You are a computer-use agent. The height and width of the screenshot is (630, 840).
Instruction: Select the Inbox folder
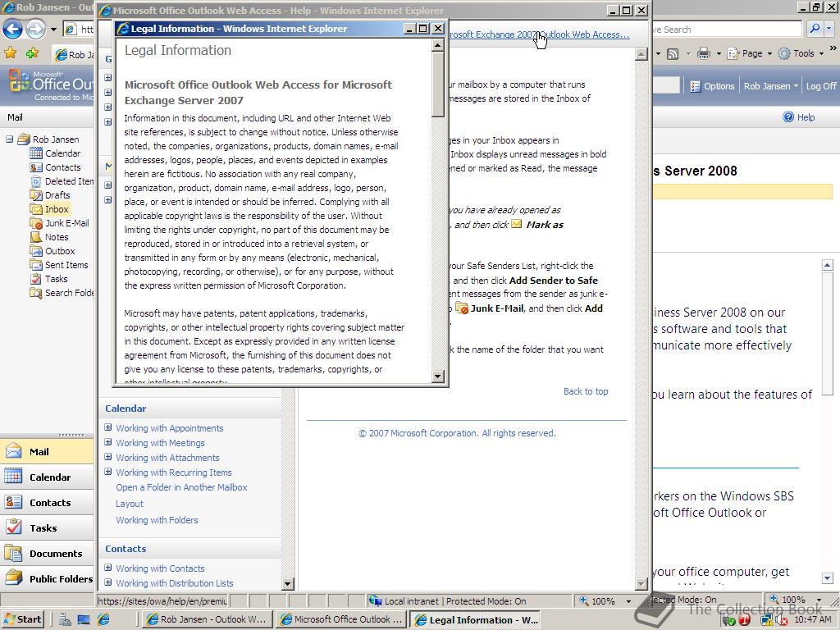[57, 209]
